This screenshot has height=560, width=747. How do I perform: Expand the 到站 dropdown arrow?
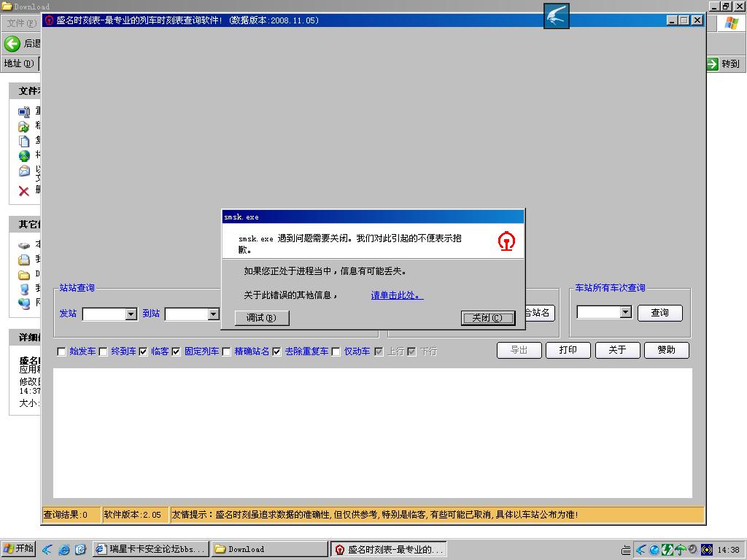tap(214, 314)
